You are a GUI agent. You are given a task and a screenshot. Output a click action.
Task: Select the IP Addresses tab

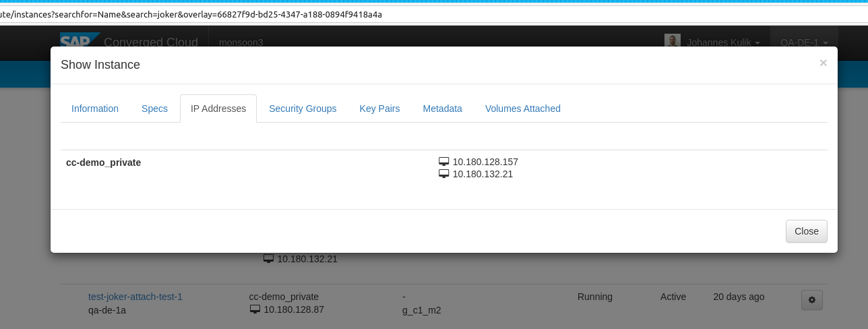218,109
